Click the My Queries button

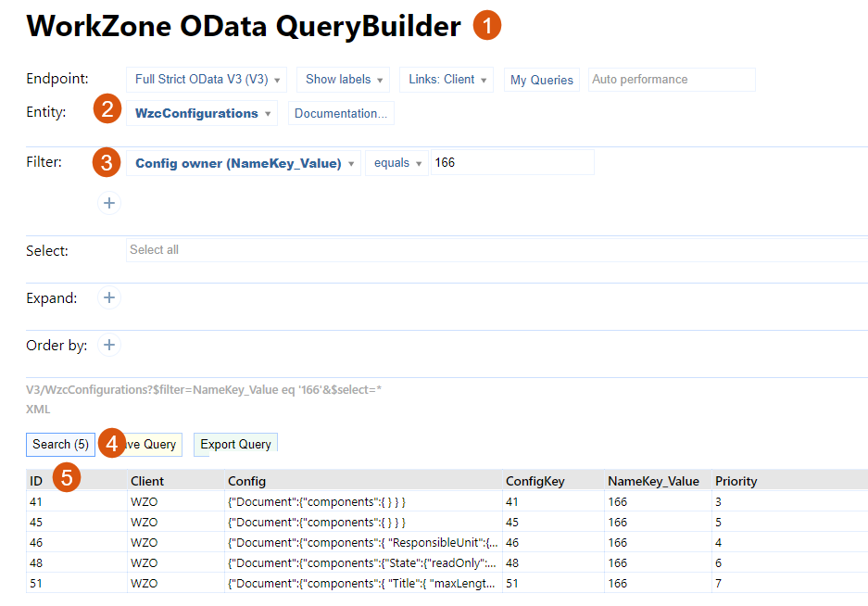tap(542, 81)
